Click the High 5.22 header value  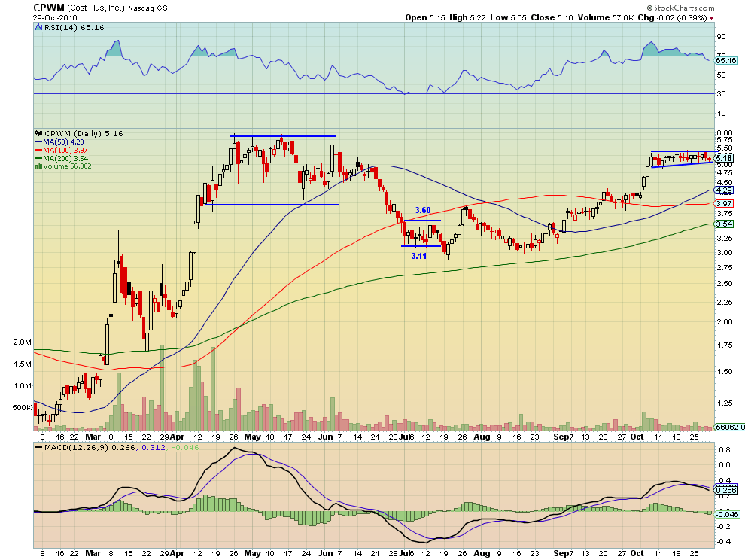point(467,17)
